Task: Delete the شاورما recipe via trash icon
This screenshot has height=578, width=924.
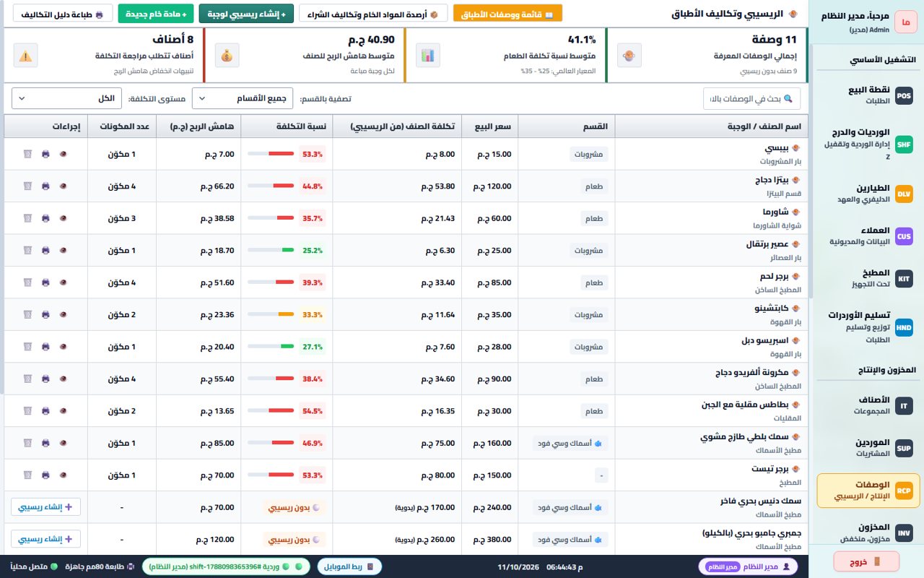Action: (27, 218)
